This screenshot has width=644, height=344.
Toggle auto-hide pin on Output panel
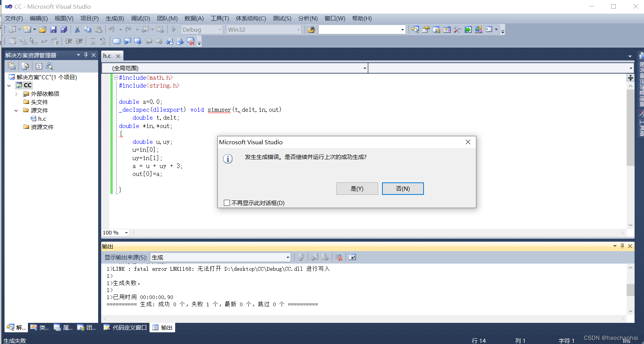pyautogui.click(x=622, y=246)
